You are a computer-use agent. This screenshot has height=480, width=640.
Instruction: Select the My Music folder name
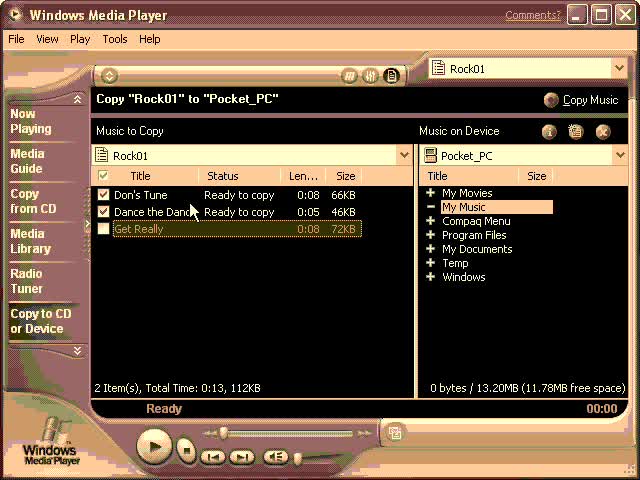coord(464,207)
